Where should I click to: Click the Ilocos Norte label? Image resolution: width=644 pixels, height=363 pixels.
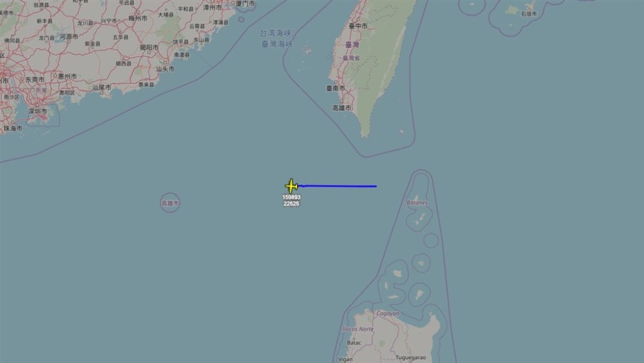tap(358, 329)
